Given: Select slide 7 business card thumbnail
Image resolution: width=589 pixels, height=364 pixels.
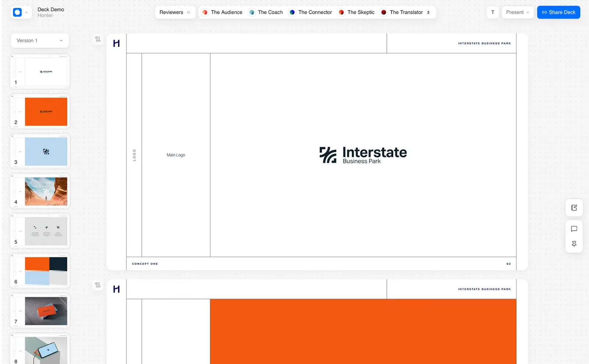Looking at the screenshot, I should click(x=40, y=311).
